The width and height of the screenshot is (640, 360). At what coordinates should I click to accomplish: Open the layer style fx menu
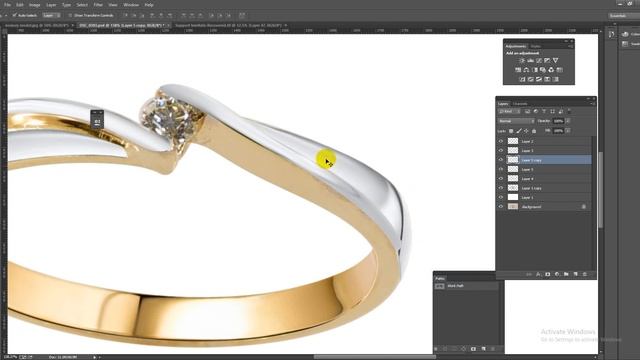pos(538,274)
